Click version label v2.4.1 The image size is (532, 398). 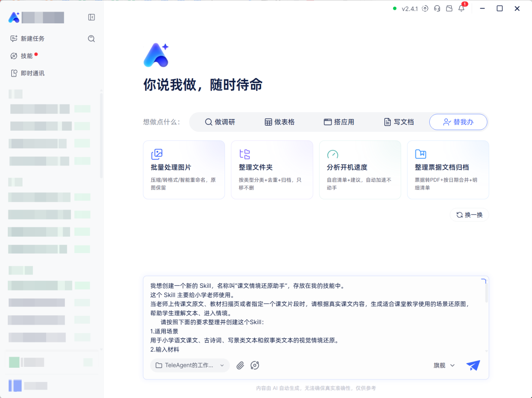[410, 9]
